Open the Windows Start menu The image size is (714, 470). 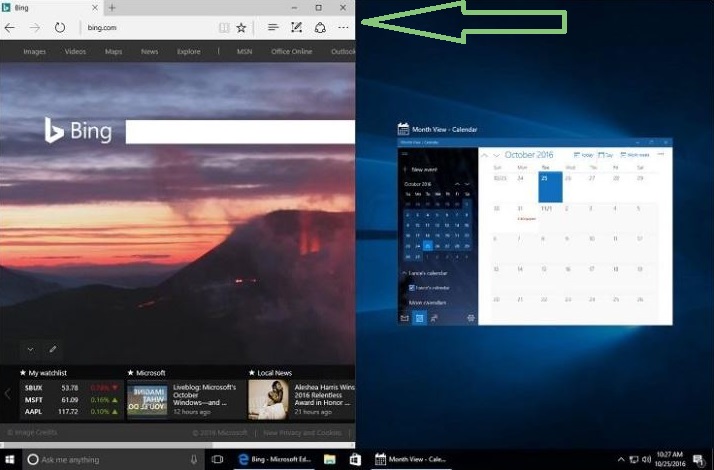[10, 460]
